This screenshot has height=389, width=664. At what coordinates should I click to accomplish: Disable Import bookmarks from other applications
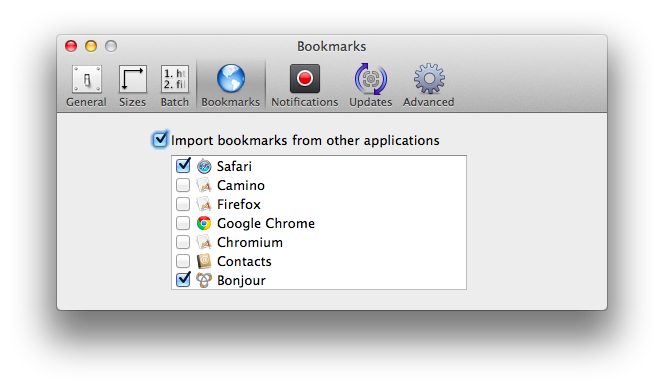click(160, 139)
